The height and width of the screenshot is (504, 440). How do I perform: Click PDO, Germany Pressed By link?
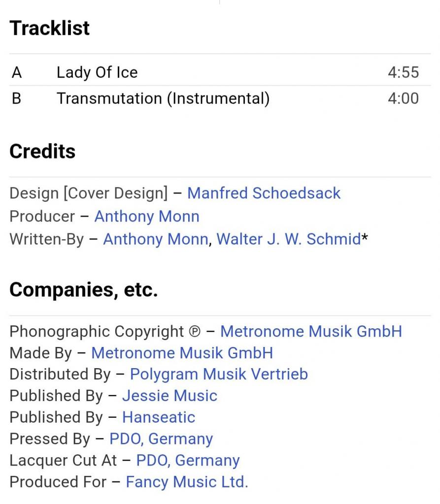pos(161,439)
